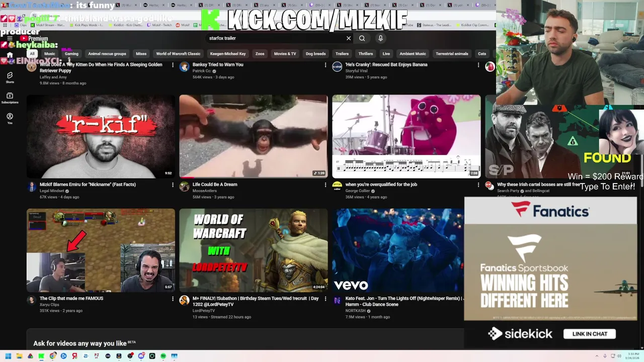Open green Kick app in taskbar
Screen dimensions: 644x362
(x=42, y=356)
